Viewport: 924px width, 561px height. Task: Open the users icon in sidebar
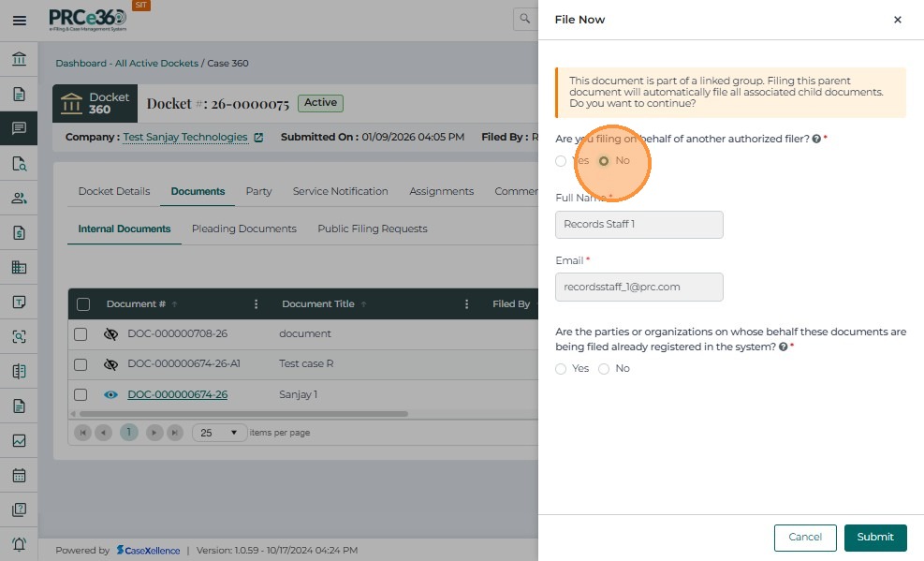click(x=19, y=198)
